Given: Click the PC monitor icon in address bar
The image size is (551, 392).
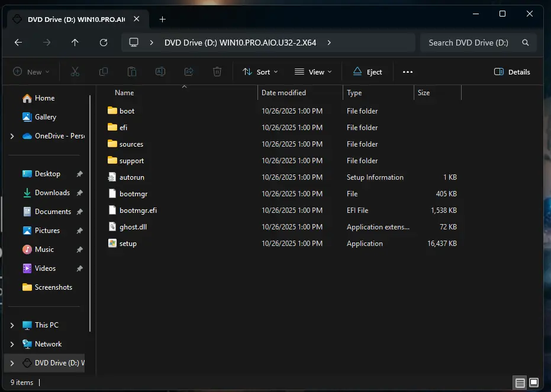Looking at the screenshot, I should pos(134,43).
